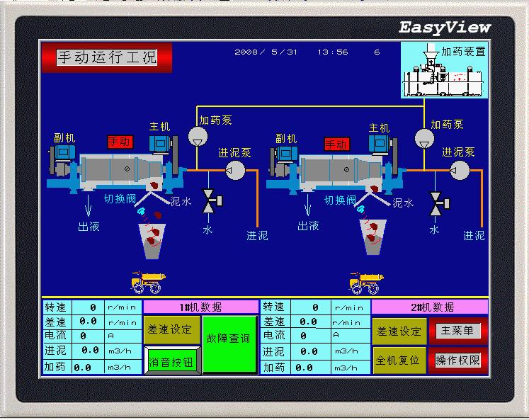Select machine 2 主机 main motor
The width and height of the screenshot is (529, 420).
(x=380, y=144)
